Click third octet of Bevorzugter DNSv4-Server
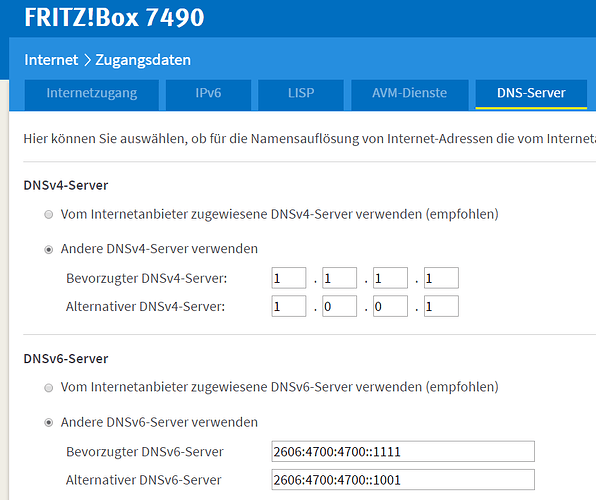The width and height of the screenshot is (596, 500). (x=390, y=278)
